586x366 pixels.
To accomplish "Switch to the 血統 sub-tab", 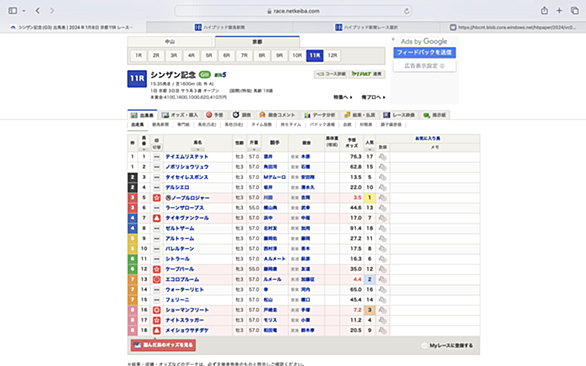I will coord(347,124).
